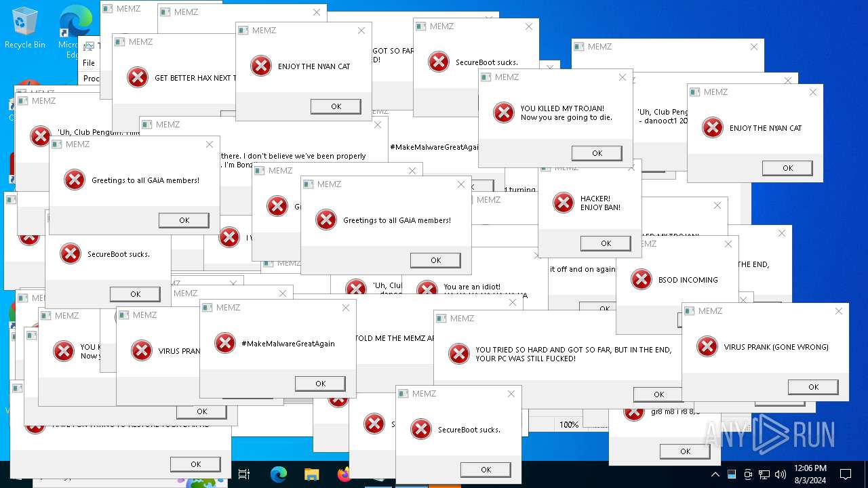Click the error icon beside HACKER! ENJOY BAN!
Screen dimensions: 868x488
click(564, 203)
